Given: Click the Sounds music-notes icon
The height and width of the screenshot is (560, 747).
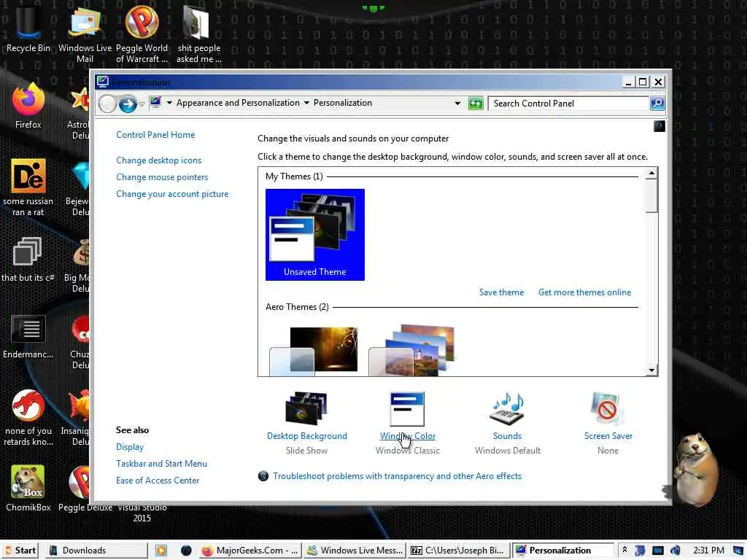Looking at the screenshot, I should click(507, 408).
